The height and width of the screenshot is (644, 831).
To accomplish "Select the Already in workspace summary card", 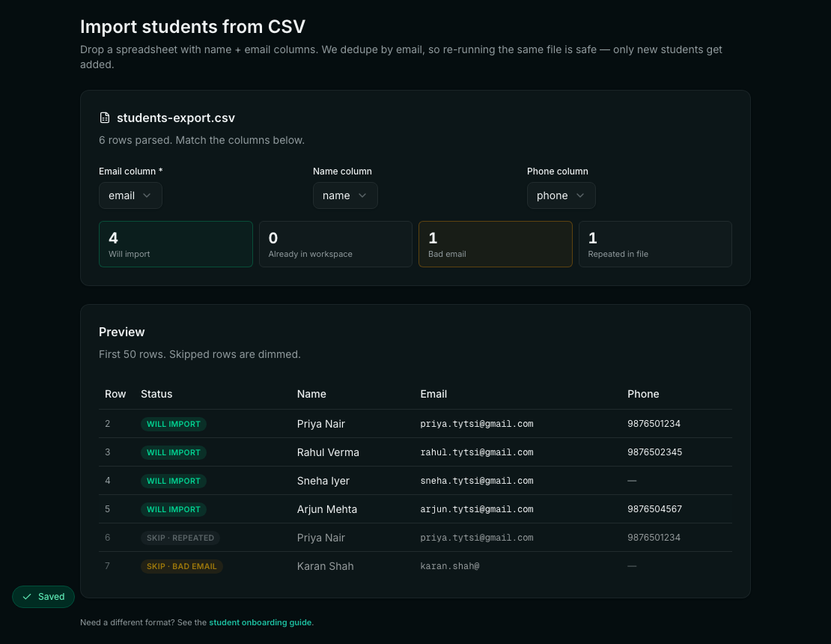I will click(x=335, y=244).
